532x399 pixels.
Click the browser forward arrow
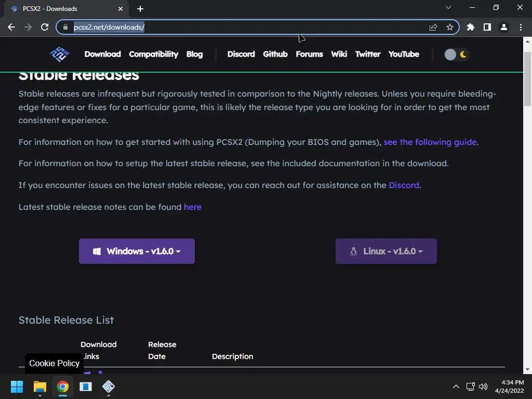coord(28,27)
